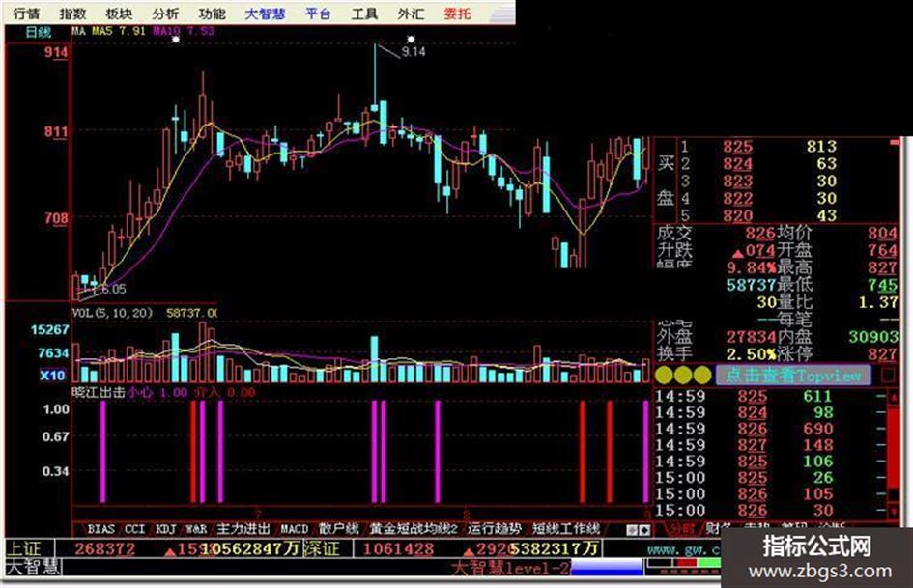Screen dimensions: 913x588
Task: Click buy level 1 price 825
Action: 738,146
